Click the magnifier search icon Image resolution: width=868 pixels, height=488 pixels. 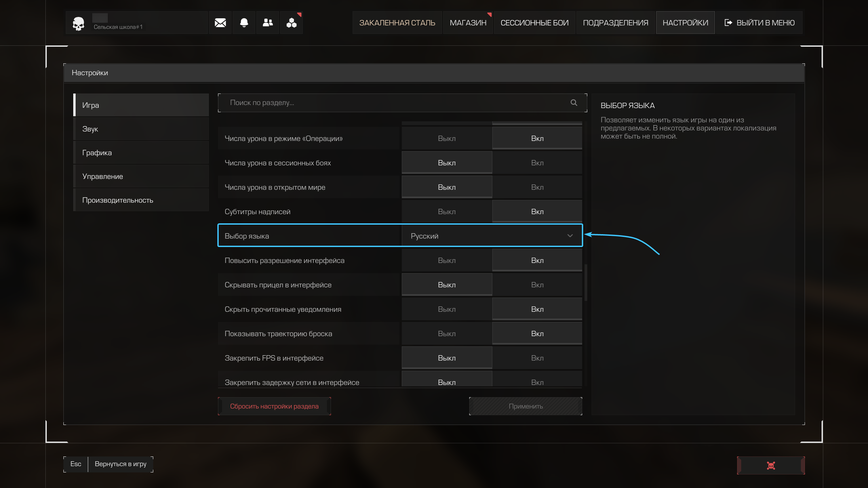tap(574, 103)
